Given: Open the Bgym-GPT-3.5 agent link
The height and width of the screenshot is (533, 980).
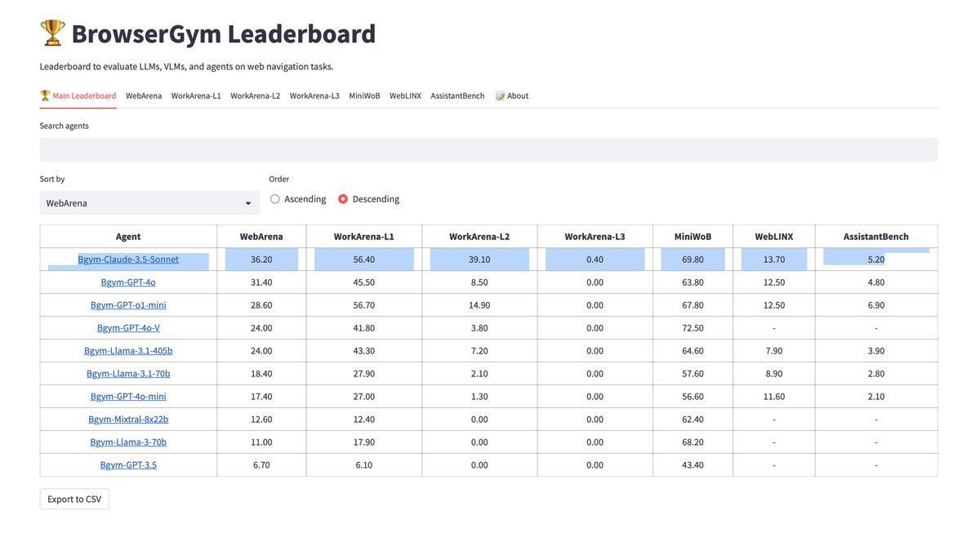Looking at the screenshot, I should pos(128,465).
